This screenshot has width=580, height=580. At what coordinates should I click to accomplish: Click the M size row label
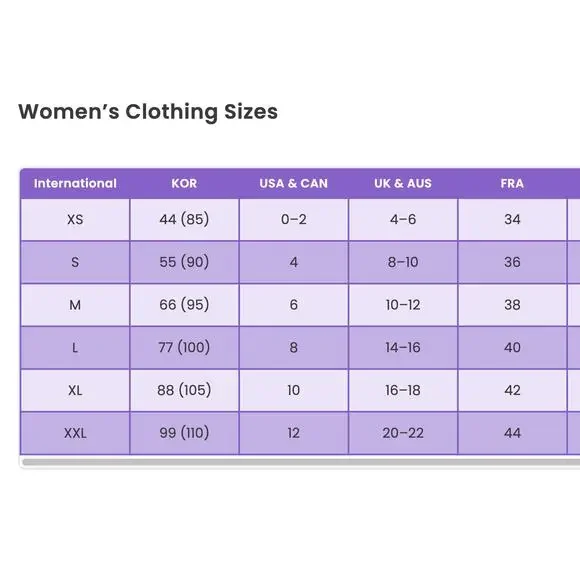coord(75,305)
